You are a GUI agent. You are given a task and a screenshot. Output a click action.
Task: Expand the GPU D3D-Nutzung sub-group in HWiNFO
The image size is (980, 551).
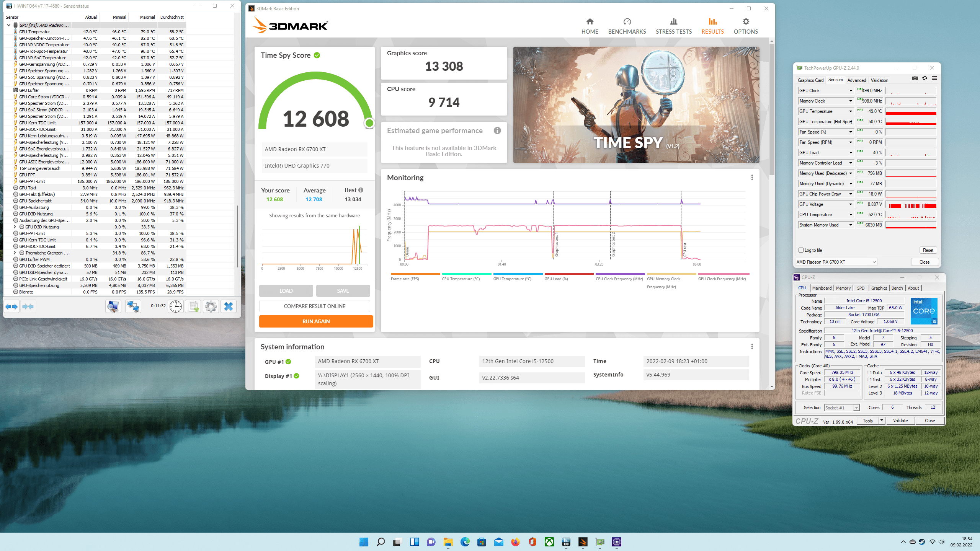pyautogui.click(x=15, y=227)
